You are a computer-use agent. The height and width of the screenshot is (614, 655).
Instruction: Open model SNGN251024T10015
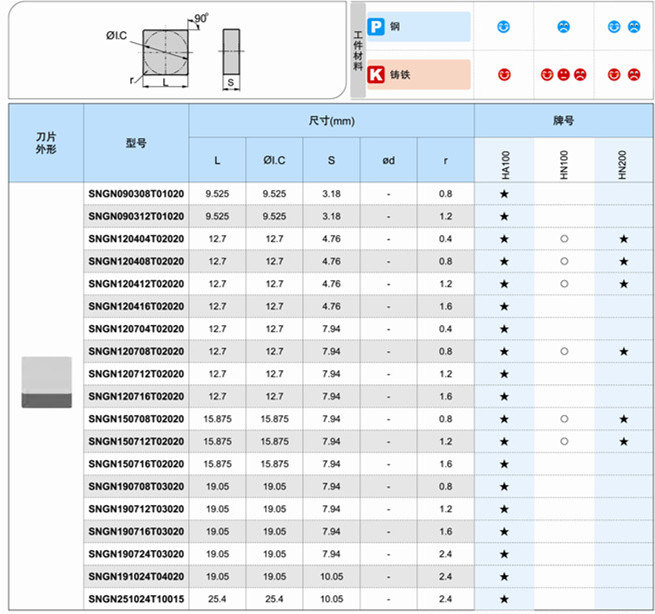pyautogui.click(x=136, y=599)
